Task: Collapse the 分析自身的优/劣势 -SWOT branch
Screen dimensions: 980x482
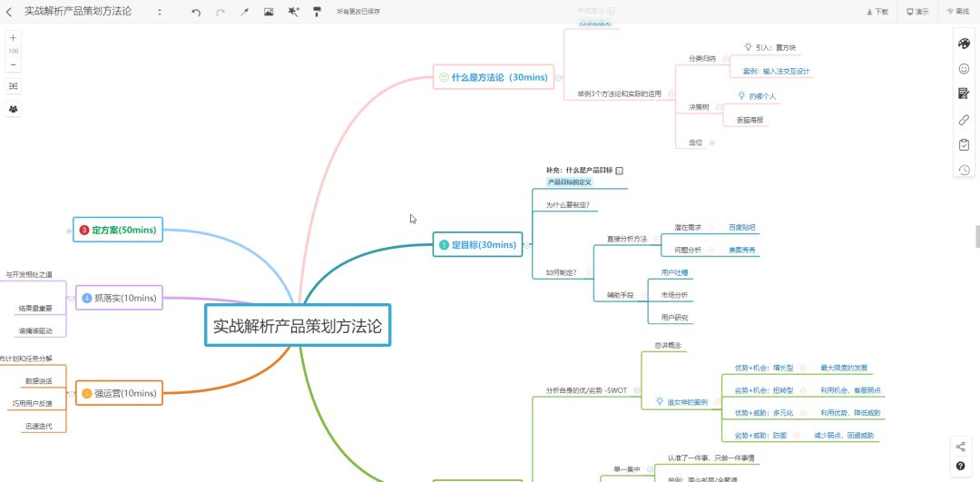Action: [637, 390]
